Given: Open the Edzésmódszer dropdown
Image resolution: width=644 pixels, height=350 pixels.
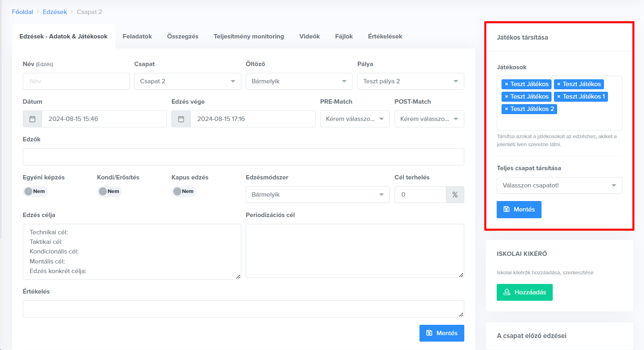Looking at the screenshot, I should 317,195.
